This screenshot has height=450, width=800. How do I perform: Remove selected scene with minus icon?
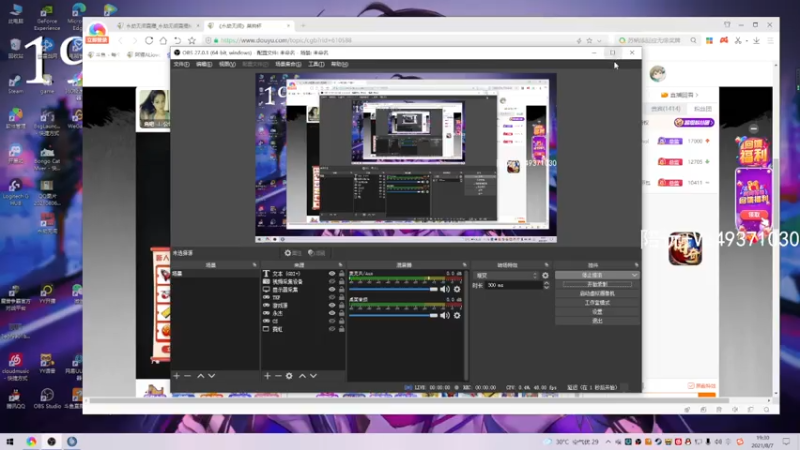tap(187, 376)
